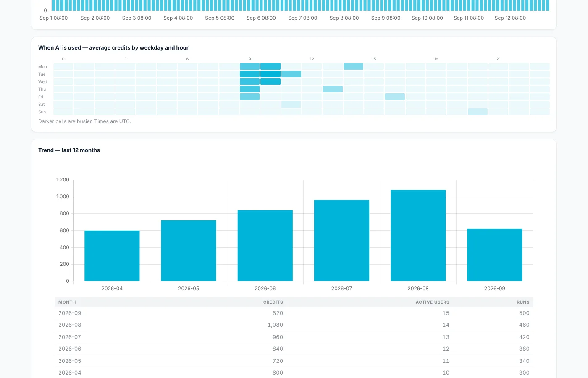This screenshot has height=378, width=588.
Task: Click the Sep 6 08:00 axis label
Action: pos(261,18)
